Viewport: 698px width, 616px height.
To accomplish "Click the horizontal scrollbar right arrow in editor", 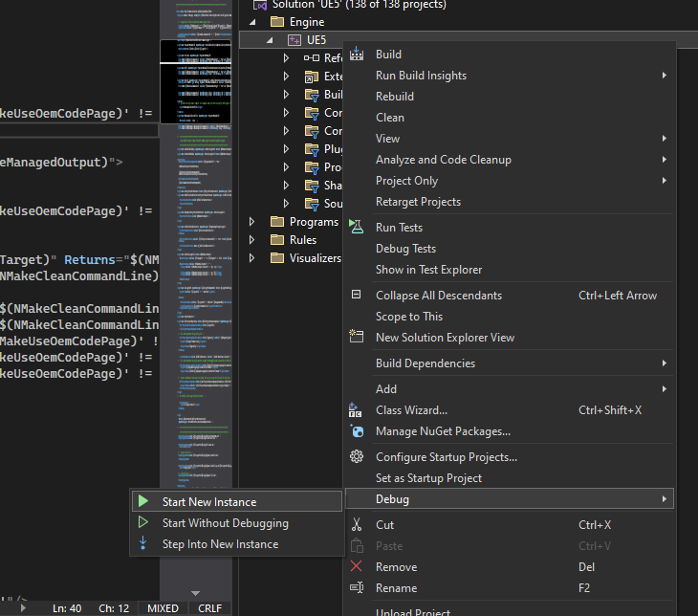I will [23, 608].
